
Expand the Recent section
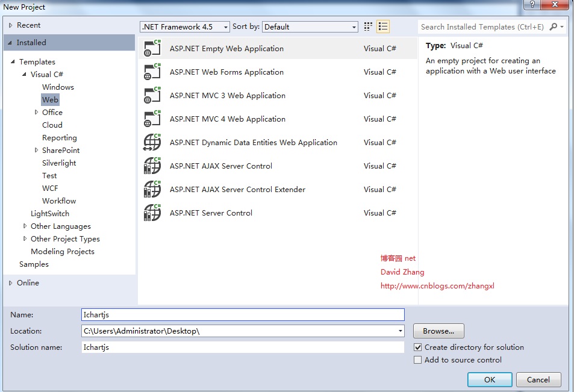click(x=11, y=25)
